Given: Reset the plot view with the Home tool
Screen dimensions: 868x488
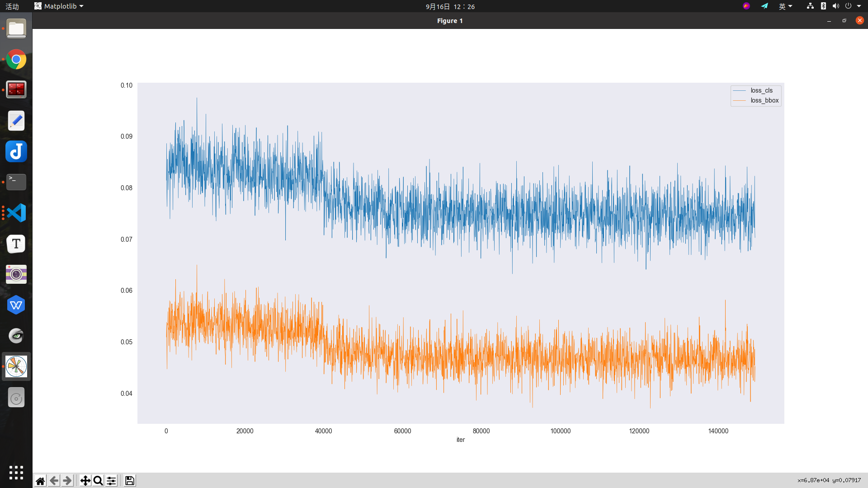Looking at the screenshot, I should tap(40, 480).
